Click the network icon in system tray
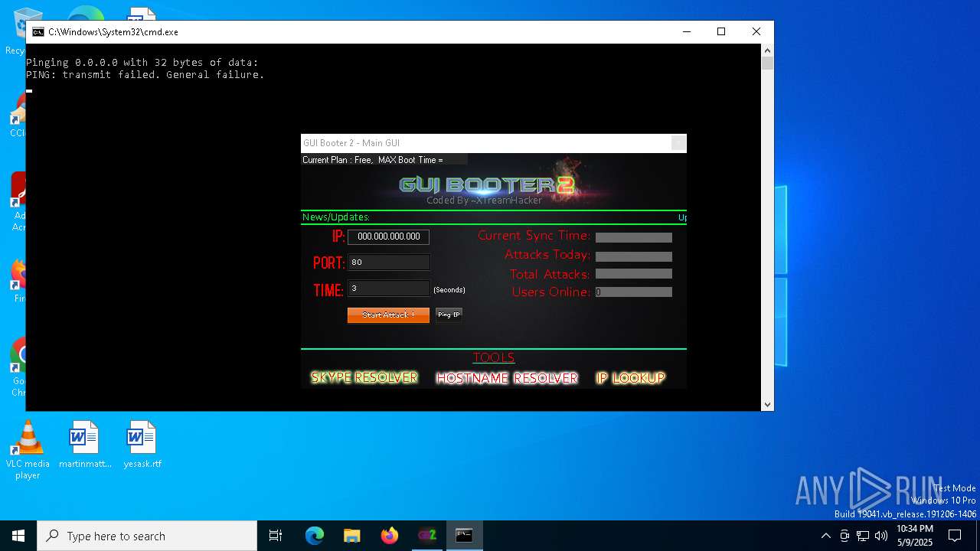This screenshot has height=551, width=980. (x=863, y=536)
